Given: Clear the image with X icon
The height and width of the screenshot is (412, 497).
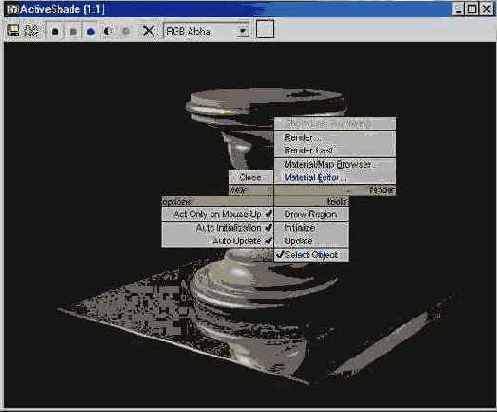Looking at the screenshot, I should click(148, 31).
